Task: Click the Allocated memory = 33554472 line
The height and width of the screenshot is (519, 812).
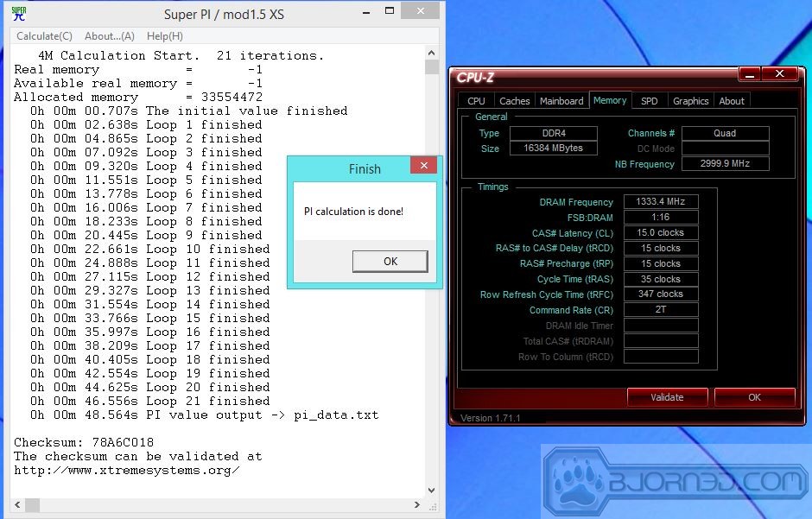Action: [x=138, y=98]
